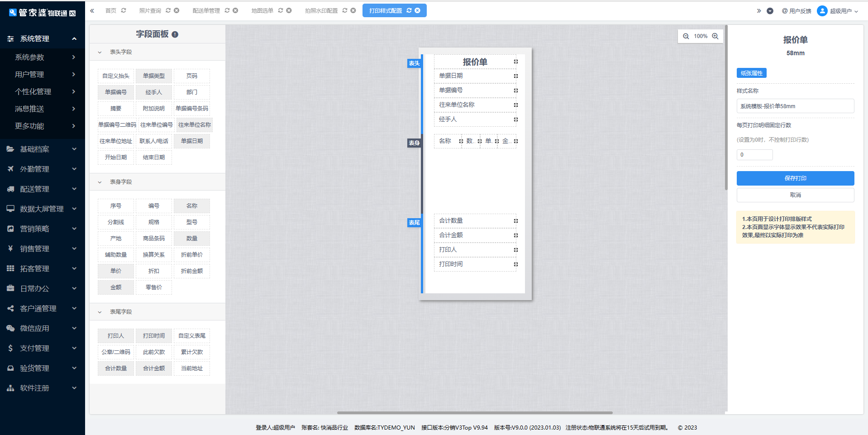Screen dimensions: 868x435
Task: Click the 样式名称 input field
Action: (795, 106)
